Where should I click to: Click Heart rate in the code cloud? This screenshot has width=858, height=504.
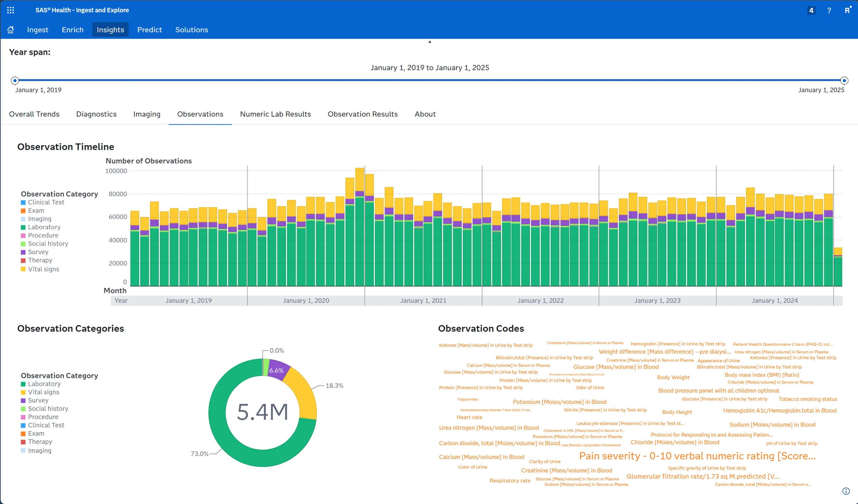pyautogui.click(x=469, y=417)
